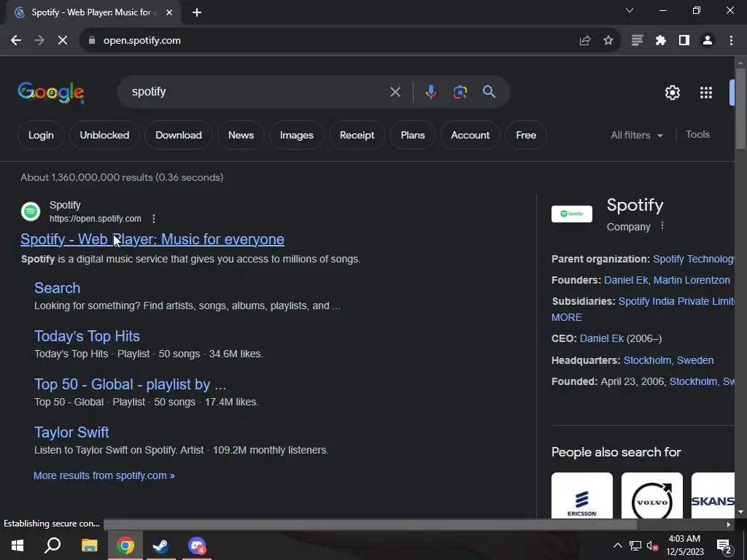Click the Spotify favicon in first result
The width and height of the screenshot is (747, 560).
coord(31,211)
